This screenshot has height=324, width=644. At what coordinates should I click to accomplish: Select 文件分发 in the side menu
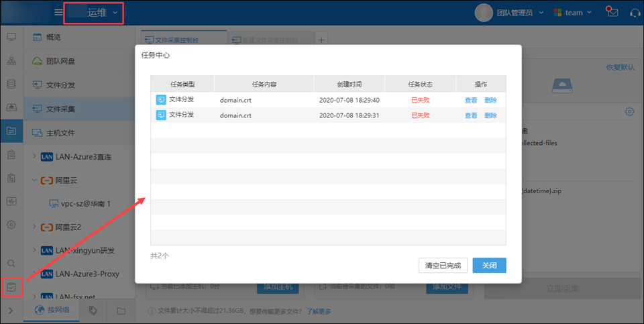[60, 85]
